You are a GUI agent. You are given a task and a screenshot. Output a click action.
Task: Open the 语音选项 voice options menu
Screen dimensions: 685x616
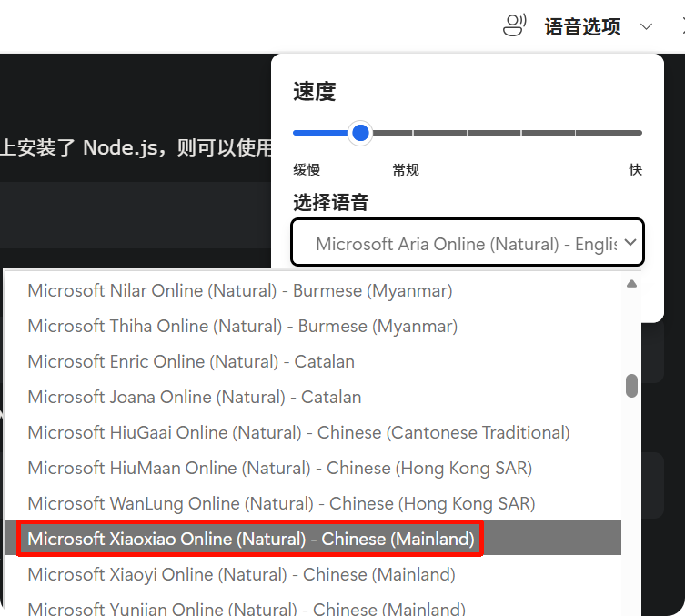(x=582, y=26)
